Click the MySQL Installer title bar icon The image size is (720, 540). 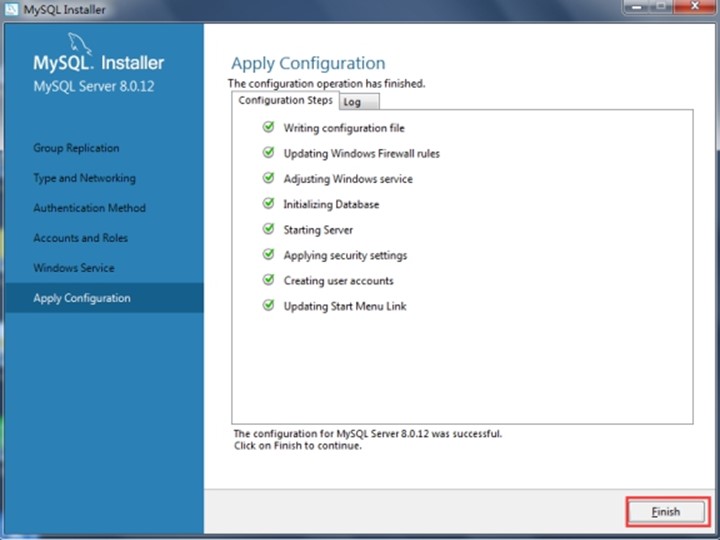click(x=11, y=9)
